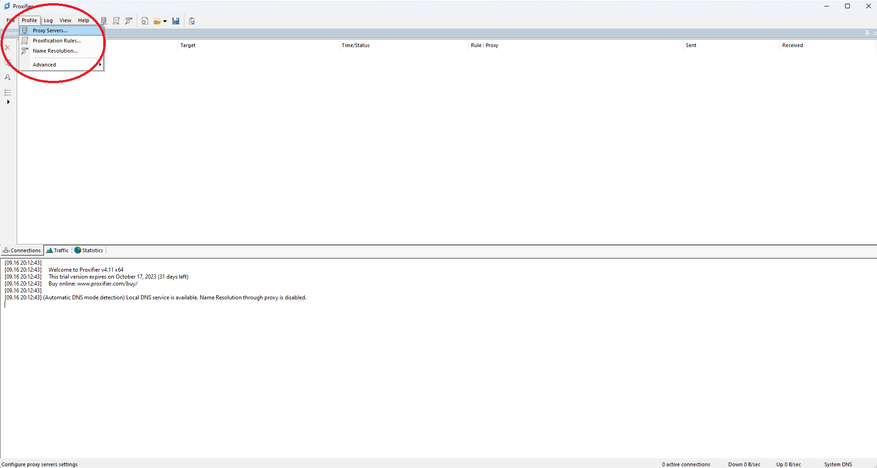The width and height of the screenshot is (877, 468).
Task: Click the Profile menu header
Action: point(29,21)
